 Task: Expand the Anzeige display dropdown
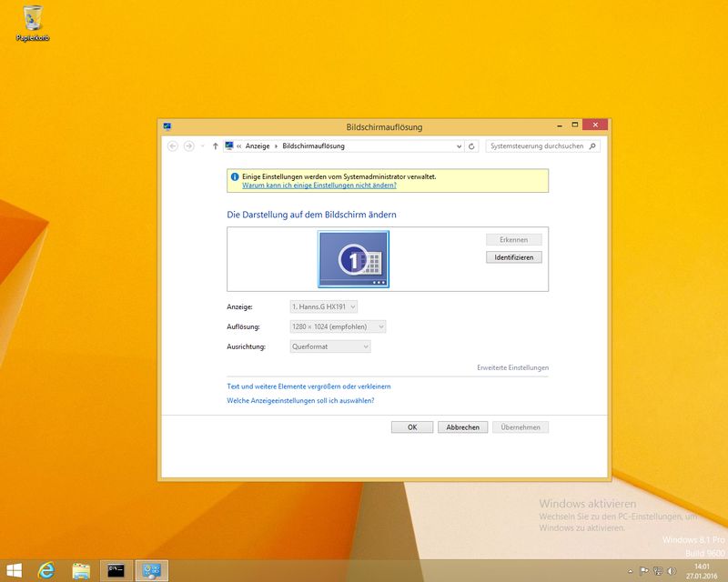(x=324, y=306)
